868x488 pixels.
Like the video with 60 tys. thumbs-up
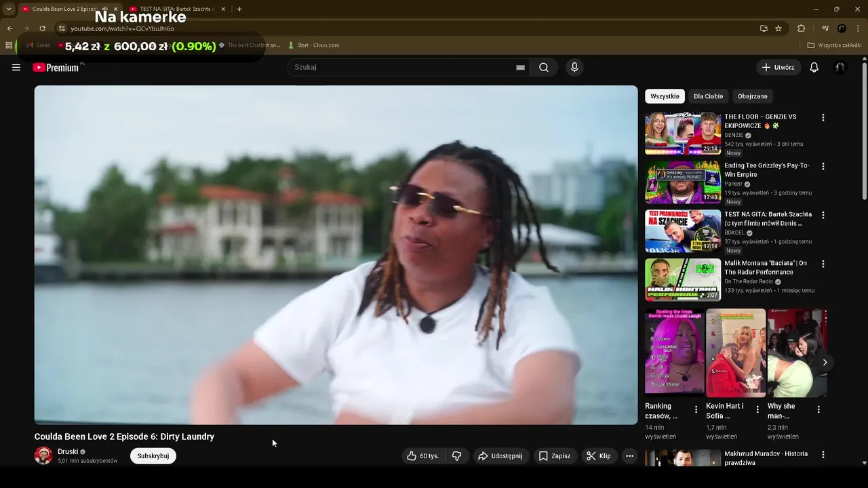(423, 456)
